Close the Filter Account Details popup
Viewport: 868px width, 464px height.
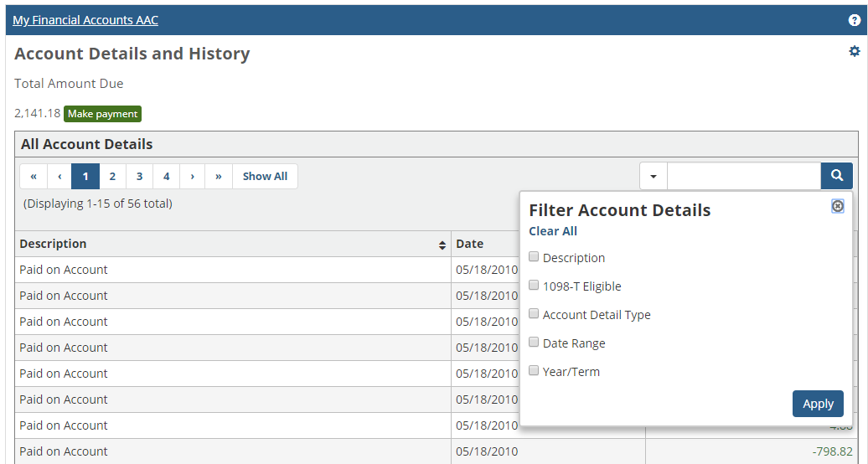[837, 206]
